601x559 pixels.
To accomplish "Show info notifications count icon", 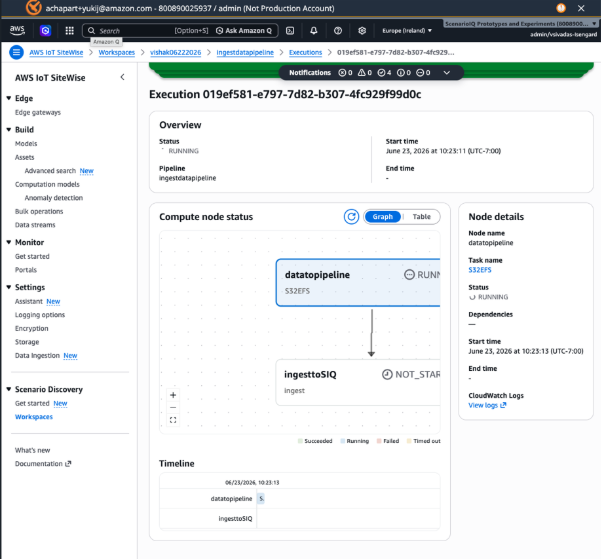I will [401, 73].
